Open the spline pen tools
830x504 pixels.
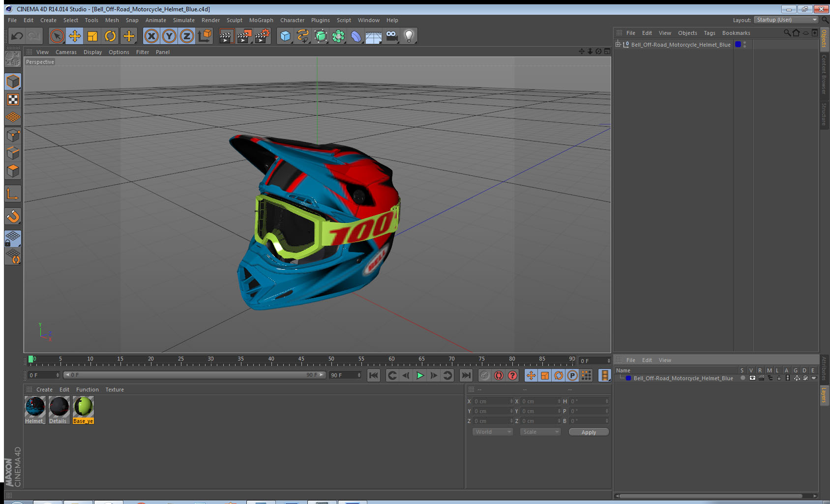pyautogui.click(x=303, y=36)
